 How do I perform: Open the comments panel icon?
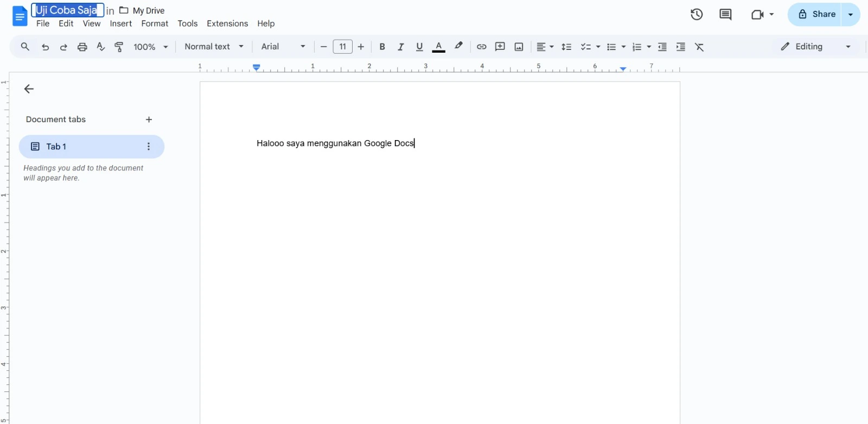tap(725, 15)
